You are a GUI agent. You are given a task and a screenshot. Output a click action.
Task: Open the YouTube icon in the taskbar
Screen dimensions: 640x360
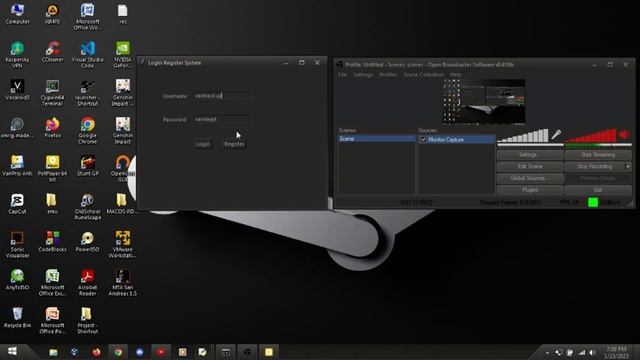pos(161,352)
